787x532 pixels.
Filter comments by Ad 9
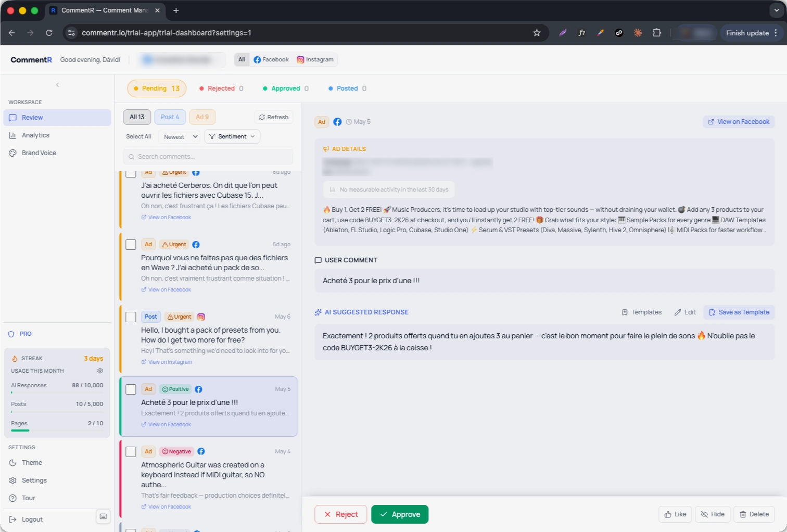pos(202,117)
